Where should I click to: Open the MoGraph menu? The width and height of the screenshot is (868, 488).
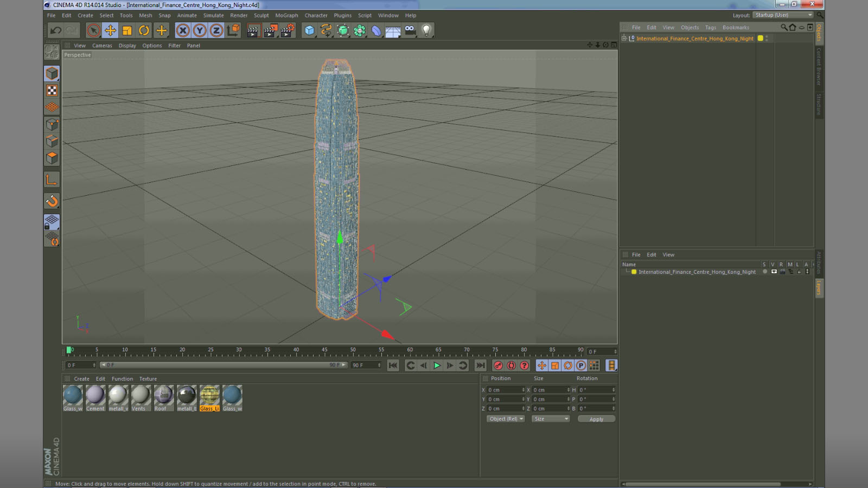pyautogui.click(x=286, y=16)
